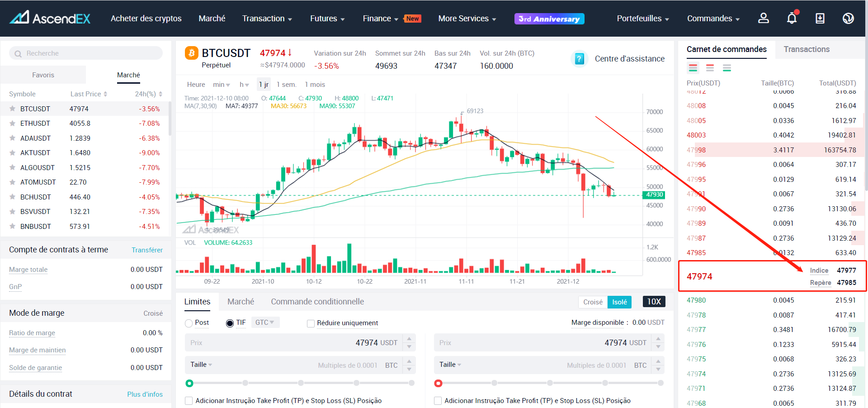The image size is (868, 408).
Task: Enable TP/SL checkbox on sell side
Action: coord(438,401)
